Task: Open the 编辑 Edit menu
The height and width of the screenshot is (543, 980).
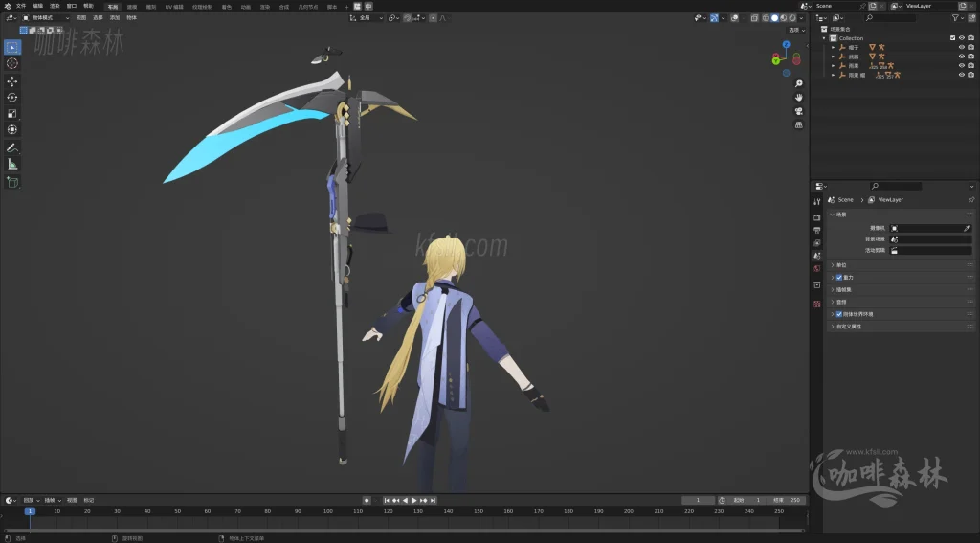Action: click(x=38, y=6)
